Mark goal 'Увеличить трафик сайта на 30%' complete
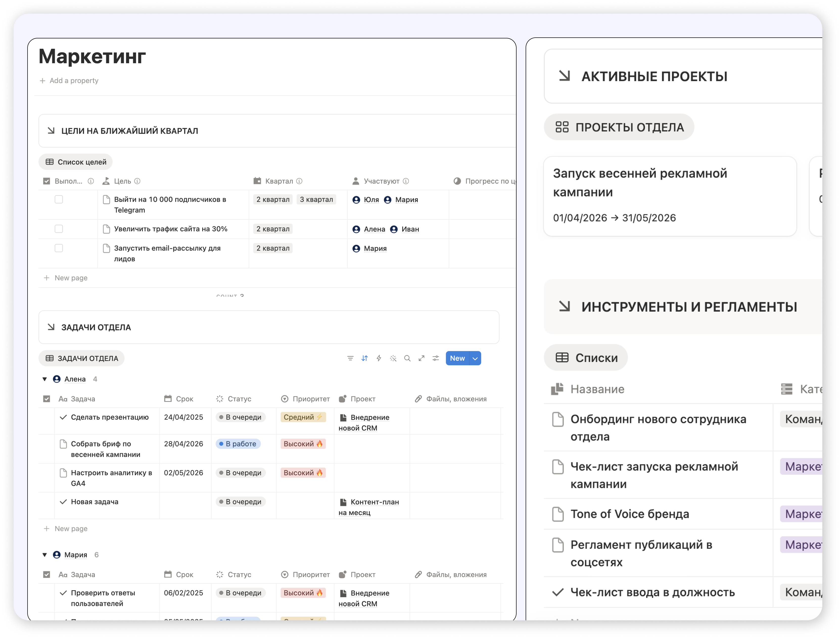 (x=59, y=229)
